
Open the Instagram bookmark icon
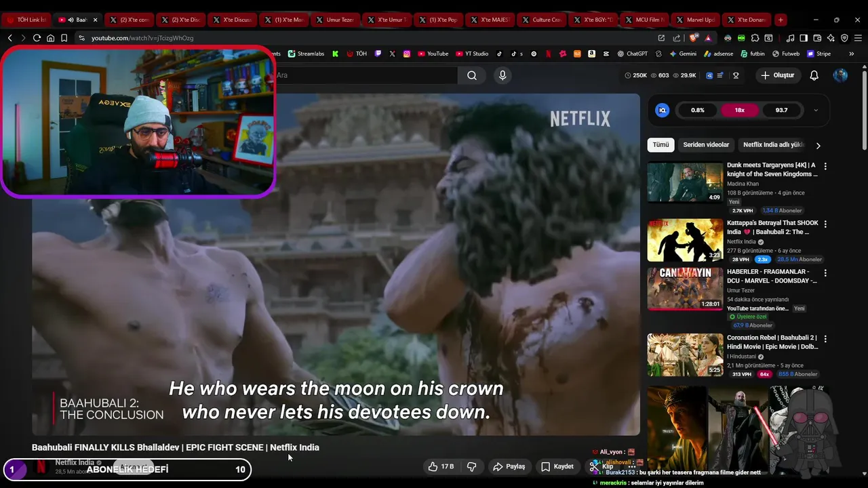coord(407,54)
